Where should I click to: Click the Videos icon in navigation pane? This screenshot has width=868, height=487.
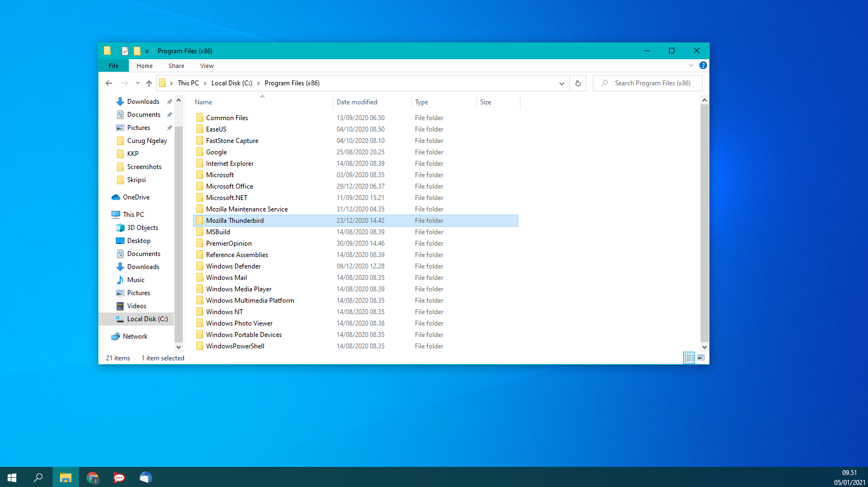tap(120, 306)
